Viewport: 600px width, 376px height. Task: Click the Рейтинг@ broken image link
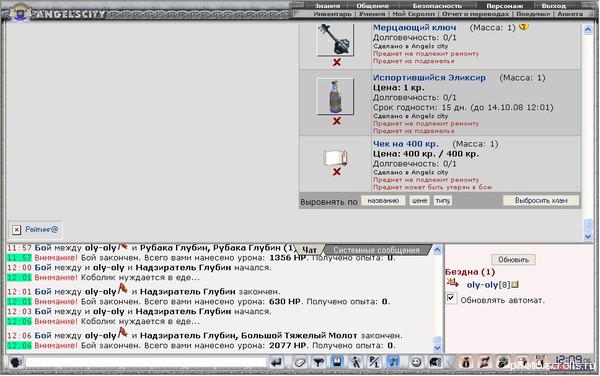[x=35, y=230]
